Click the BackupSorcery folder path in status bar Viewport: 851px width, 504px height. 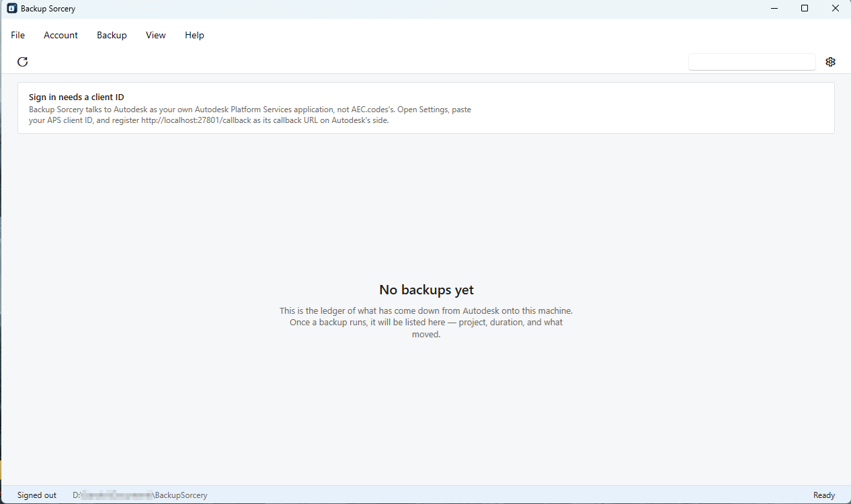(x=140, y=495)
